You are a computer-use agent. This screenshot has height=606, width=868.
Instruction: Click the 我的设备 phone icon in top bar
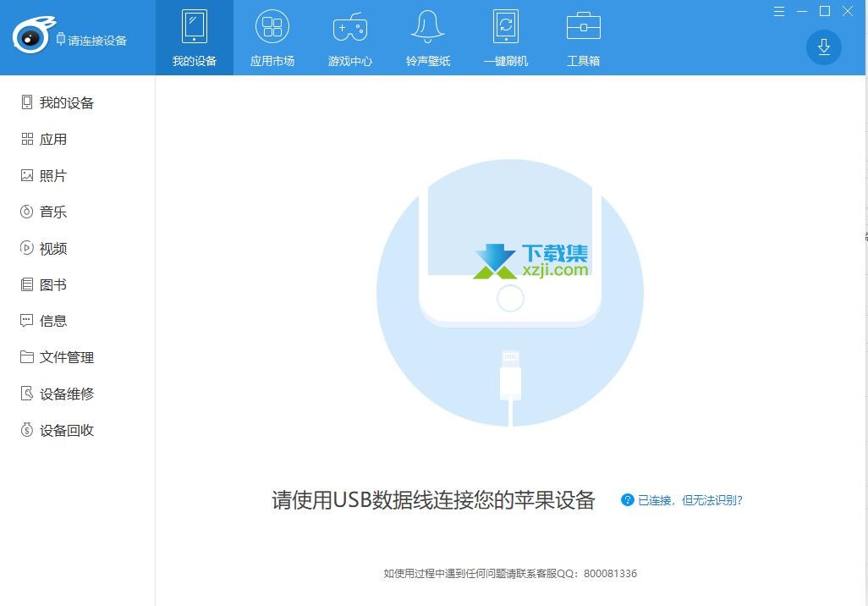pyautogui.click(x=195, y=26)
